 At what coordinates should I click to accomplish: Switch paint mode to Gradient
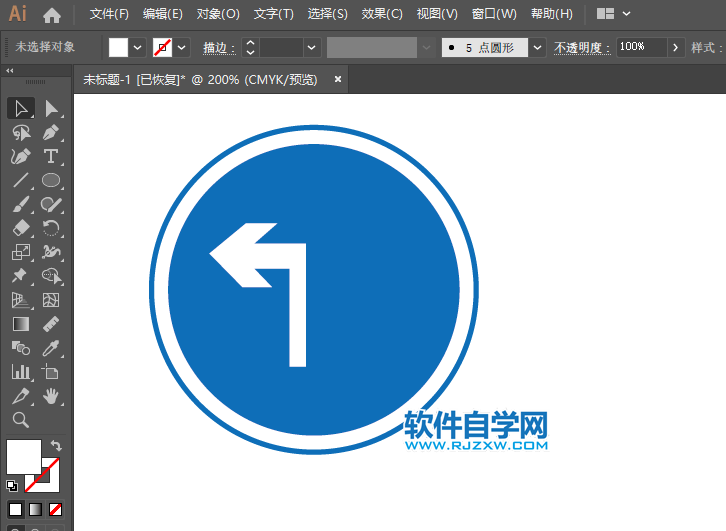35,509
